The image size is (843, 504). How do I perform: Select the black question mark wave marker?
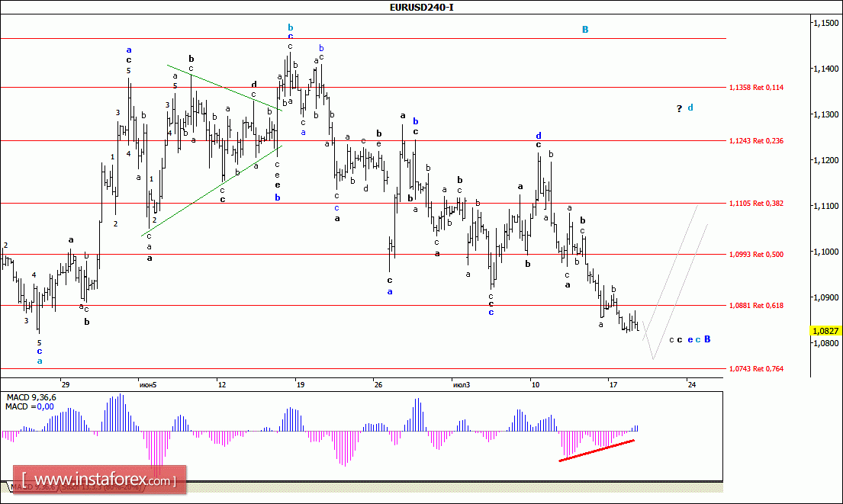click(678, 108)
